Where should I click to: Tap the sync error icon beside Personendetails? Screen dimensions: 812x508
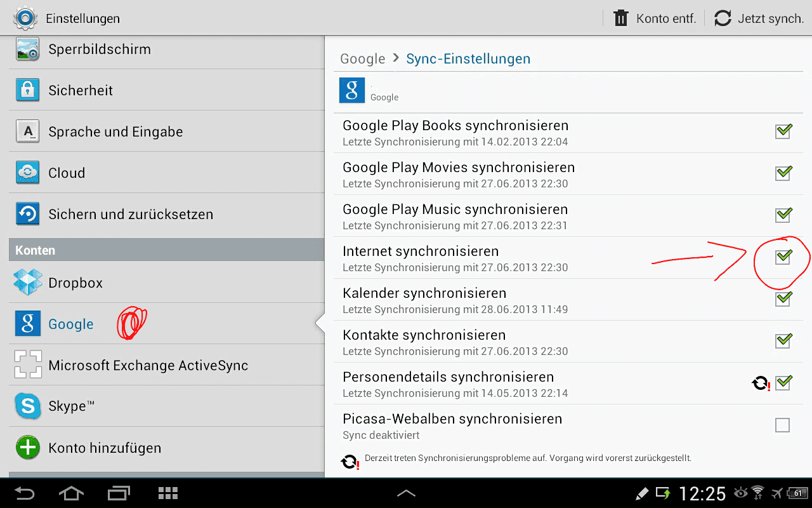760,383
